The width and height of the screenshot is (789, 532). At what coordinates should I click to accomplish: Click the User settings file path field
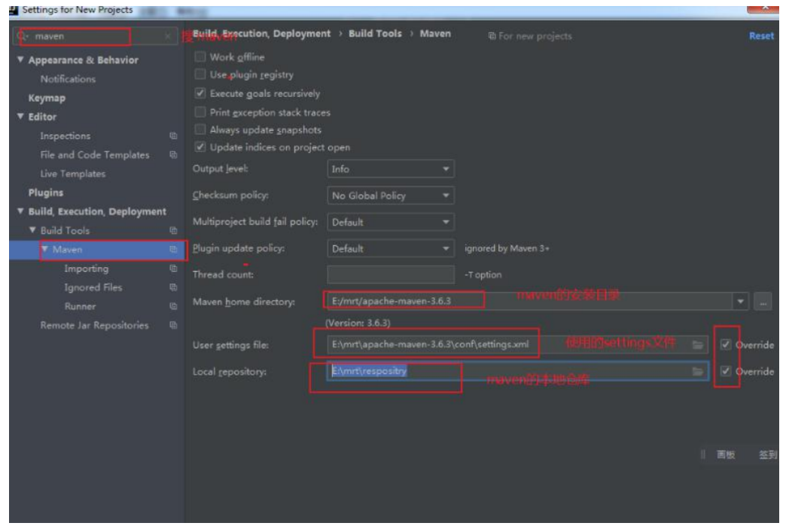[517, 345]
